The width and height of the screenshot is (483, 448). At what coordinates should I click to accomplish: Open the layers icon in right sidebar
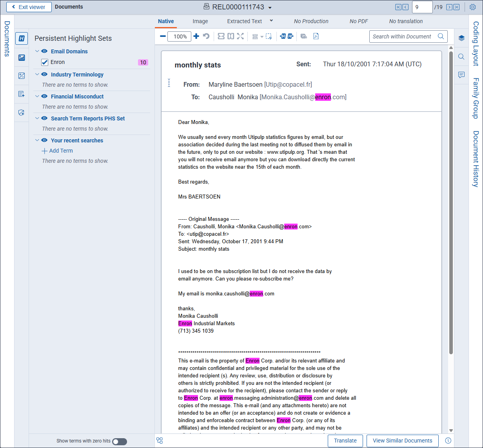tap(461, 38)
